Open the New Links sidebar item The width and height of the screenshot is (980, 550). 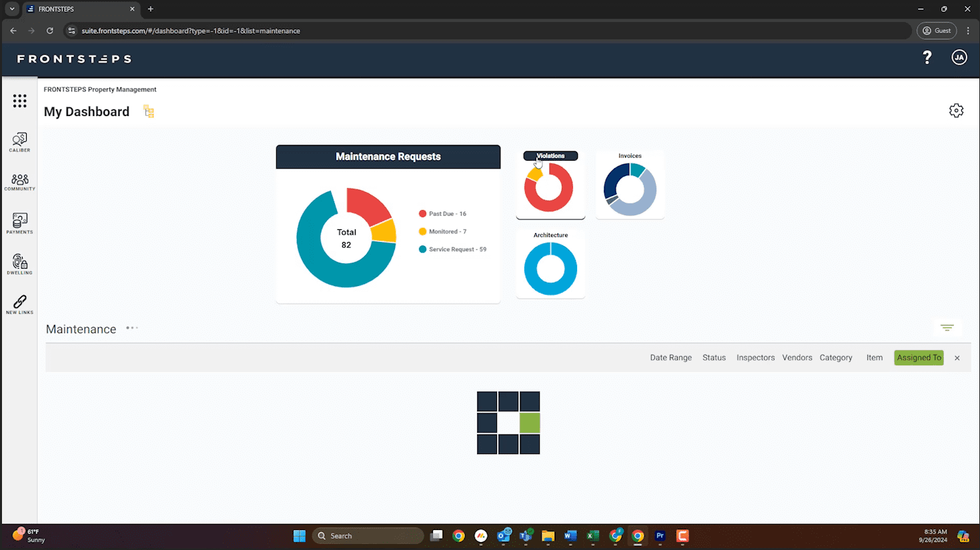point(19,305)
